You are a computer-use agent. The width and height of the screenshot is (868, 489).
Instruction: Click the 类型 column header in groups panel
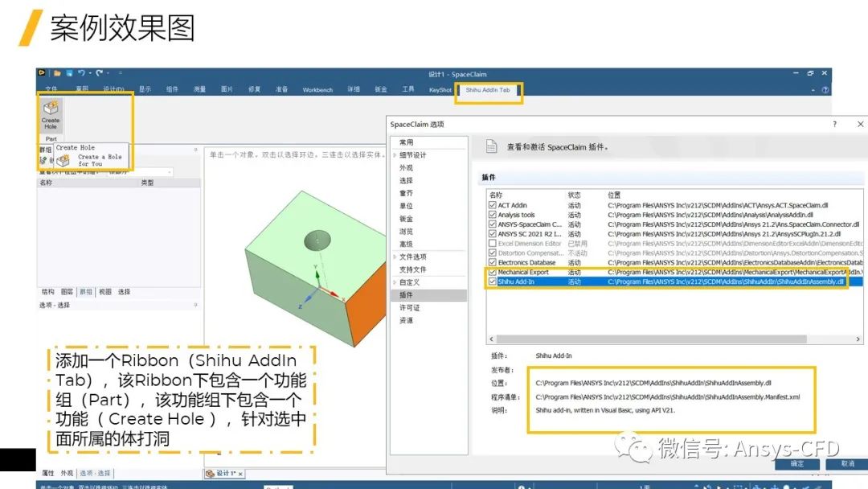tap(147, 183)
